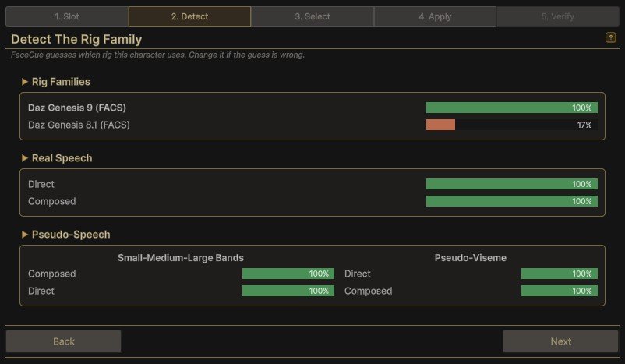This screenshot has width=625, height=364.
Task: Select the Real Speech Direct label
Action: click(x=41, y=184)
